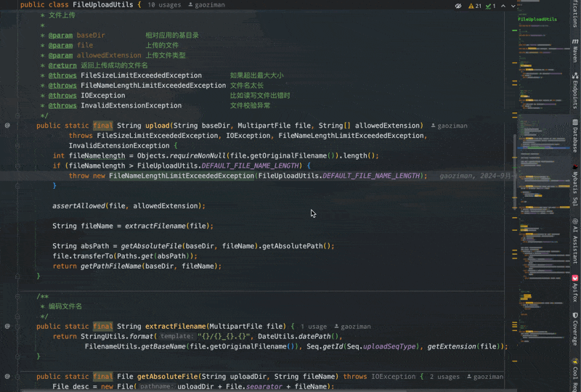Image resolution: width=581 pixels, height=392 pixels.
Task: Click 'uploadSeqType' field reference
Action: point(389,346)
